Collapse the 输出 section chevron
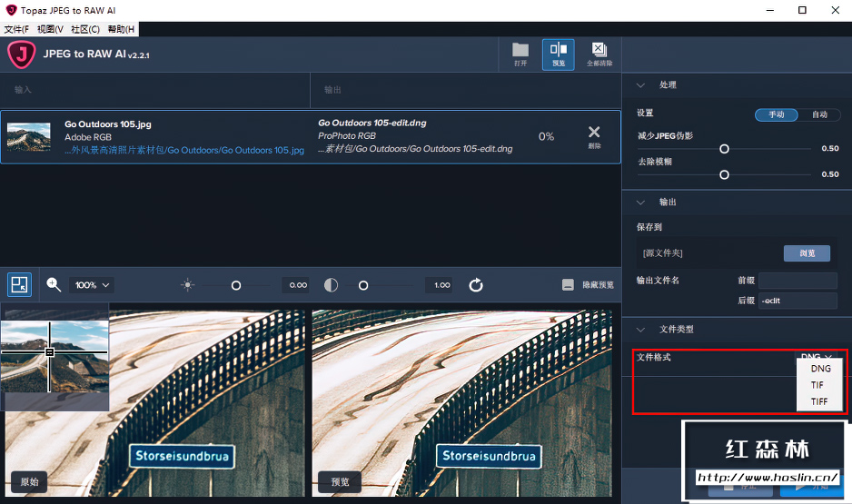Image resolution: width=852 pixels, height=504 pixels. pos(640,203)
